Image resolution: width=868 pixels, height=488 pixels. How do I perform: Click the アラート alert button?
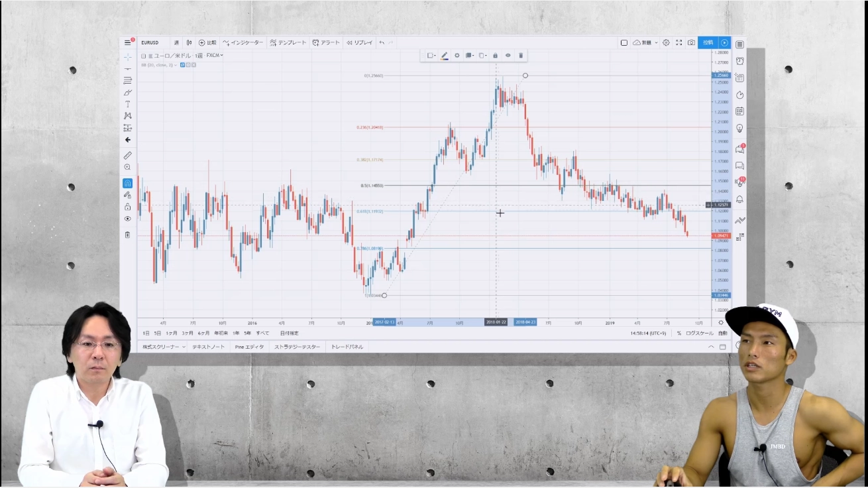point(326,42)
